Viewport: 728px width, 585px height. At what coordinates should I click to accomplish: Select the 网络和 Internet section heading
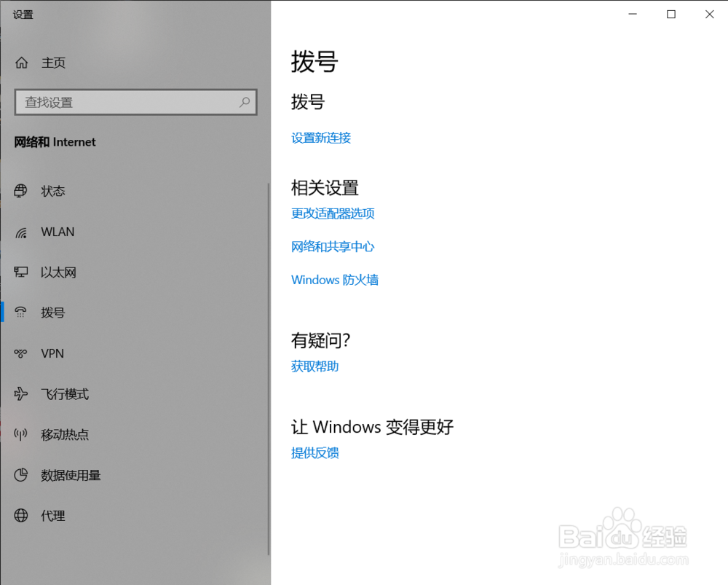[x=55, y=142]
